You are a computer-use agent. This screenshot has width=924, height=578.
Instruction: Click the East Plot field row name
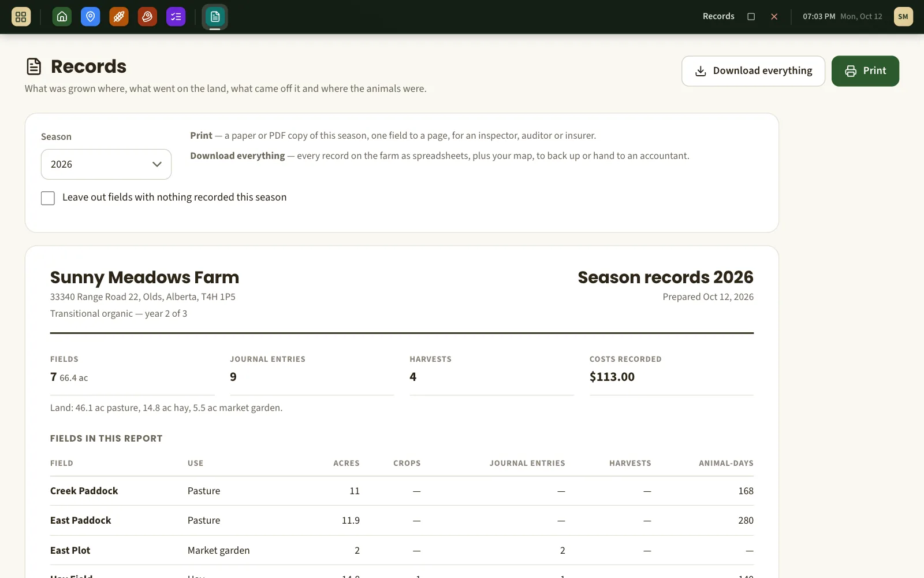pyautogui.click(x=70, y=550)
